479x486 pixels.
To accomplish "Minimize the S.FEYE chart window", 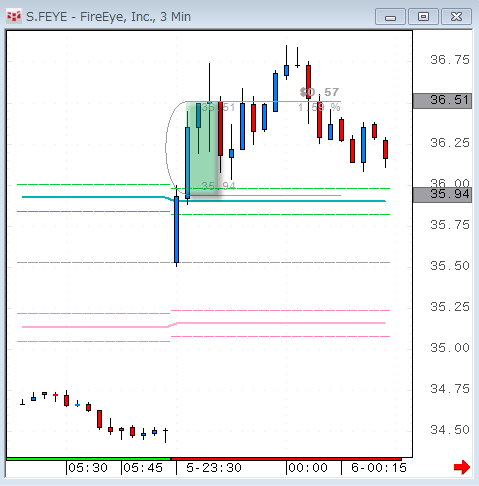I will (390, 17).
